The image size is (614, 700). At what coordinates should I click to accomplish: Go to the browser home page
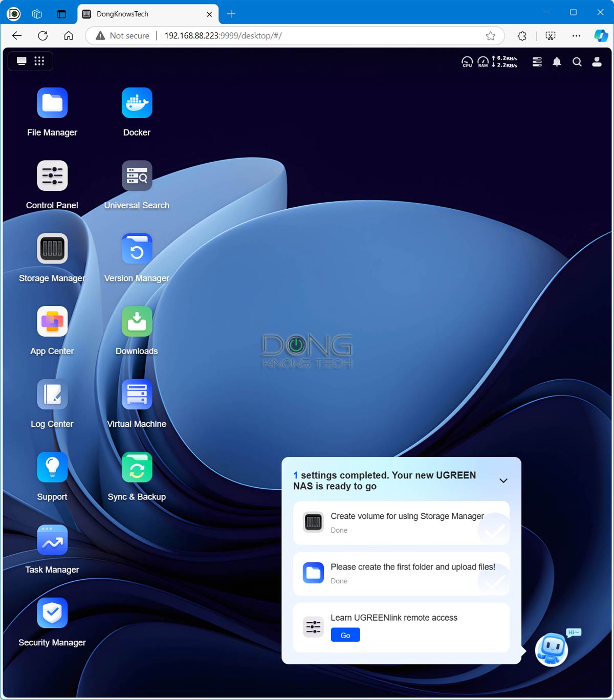click(69, 36)
